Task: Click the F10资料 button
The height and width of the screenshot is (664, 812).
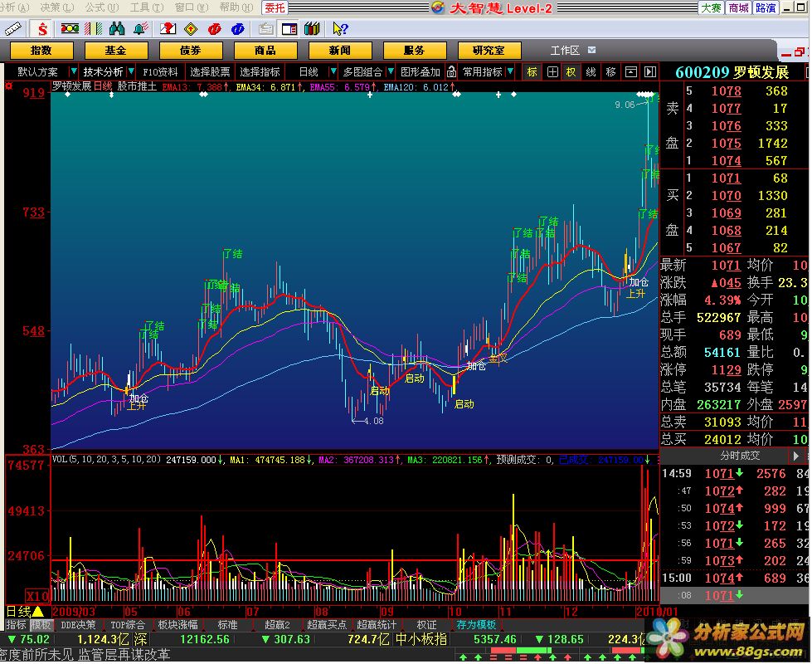Action: (x=160, y=72)
